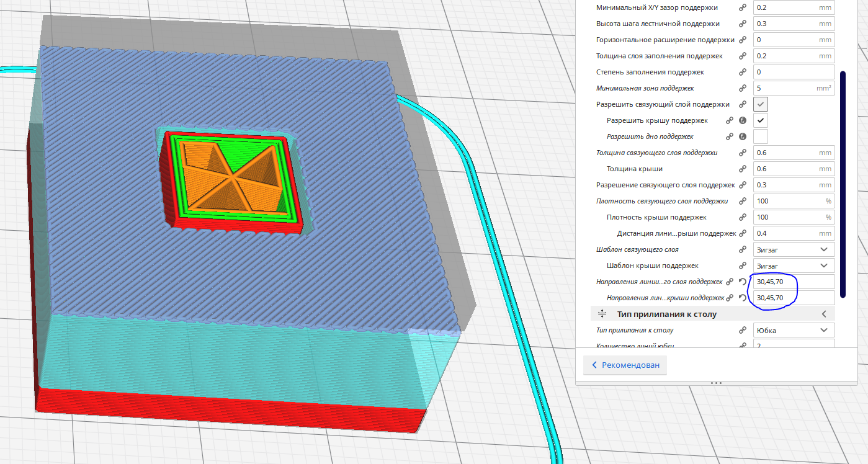868x464 pixels.
Task: Open Тип прилипания к столу Юбка dropdown
Action: point(794,330)
